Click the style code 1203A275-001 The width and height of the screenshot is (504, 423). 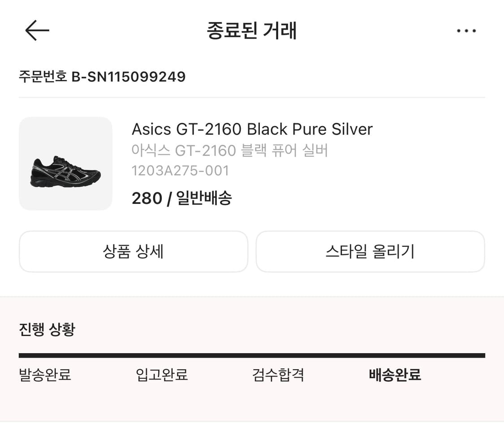[x=181, y=170]
